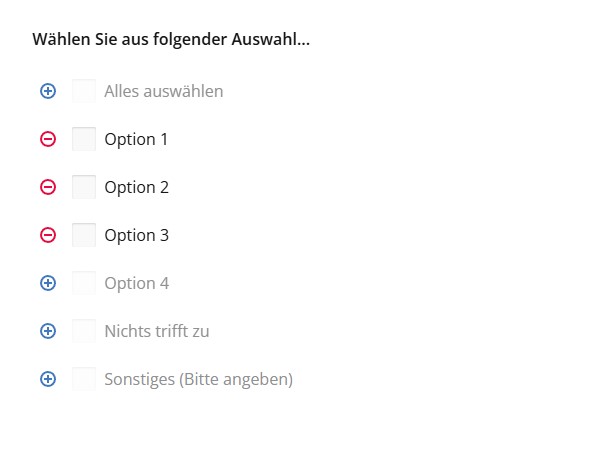This screenshot has height=461, width=604.
Task: Click the plus icon beside Nichts trifft zu
Action: [x=48, y=331]
